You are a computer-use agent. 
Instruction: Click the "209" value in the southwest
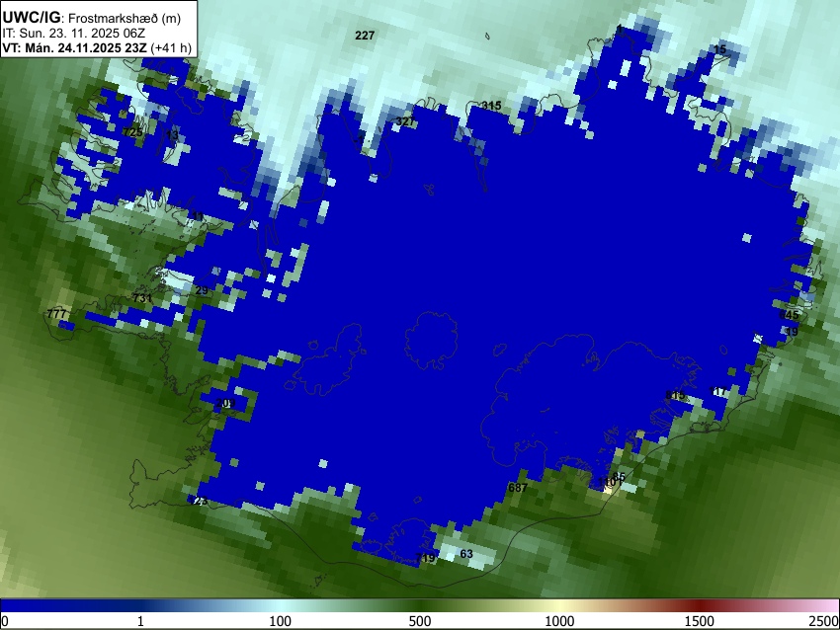(x=225, y=403)
